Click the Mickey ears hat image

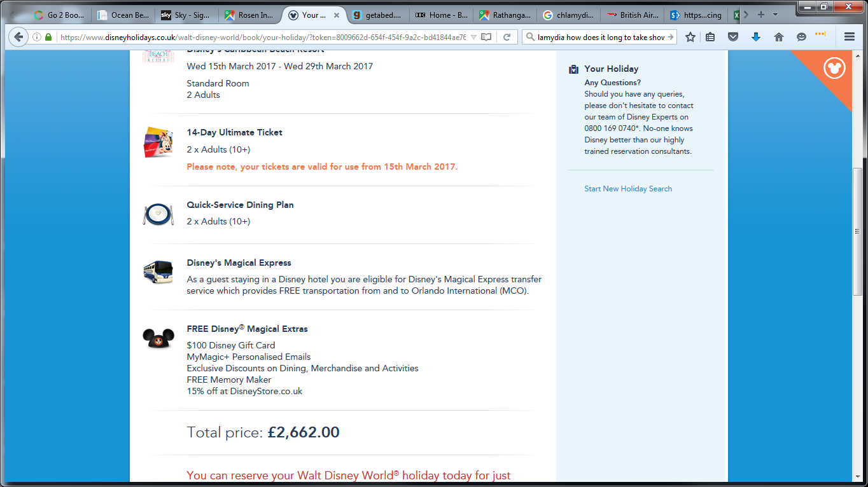[158, 338]
